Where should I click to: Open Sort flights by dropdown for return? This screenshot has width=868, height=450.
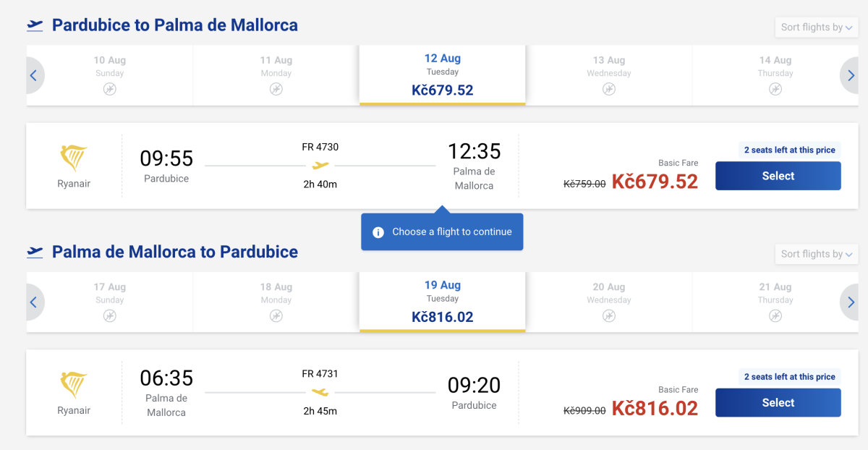816,254
